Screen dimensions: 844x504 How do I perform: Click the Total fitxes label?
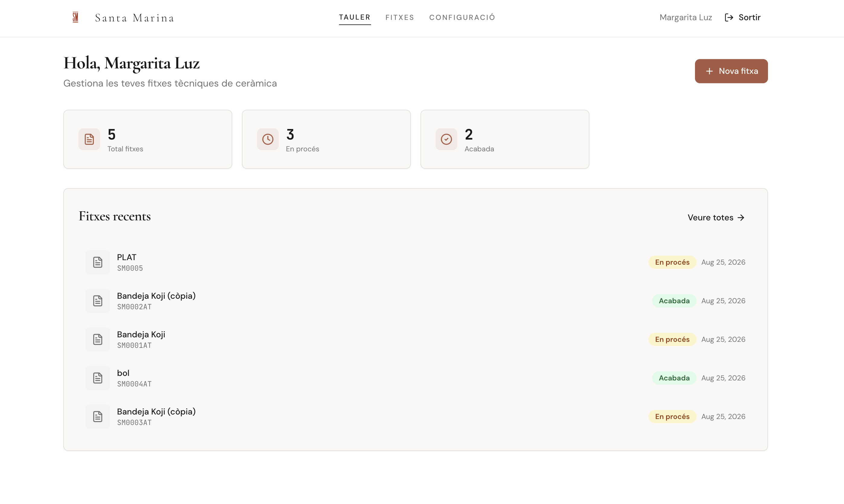pos(125,149)
